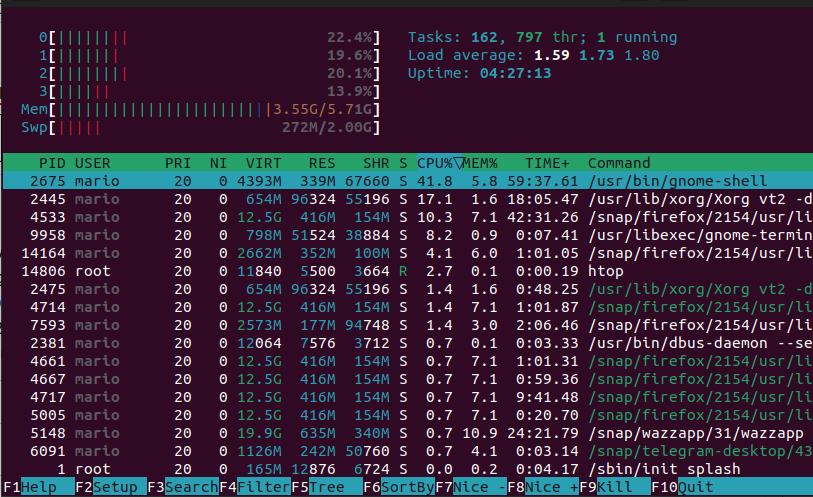Select the htop process owned by root

pos(400,271)
